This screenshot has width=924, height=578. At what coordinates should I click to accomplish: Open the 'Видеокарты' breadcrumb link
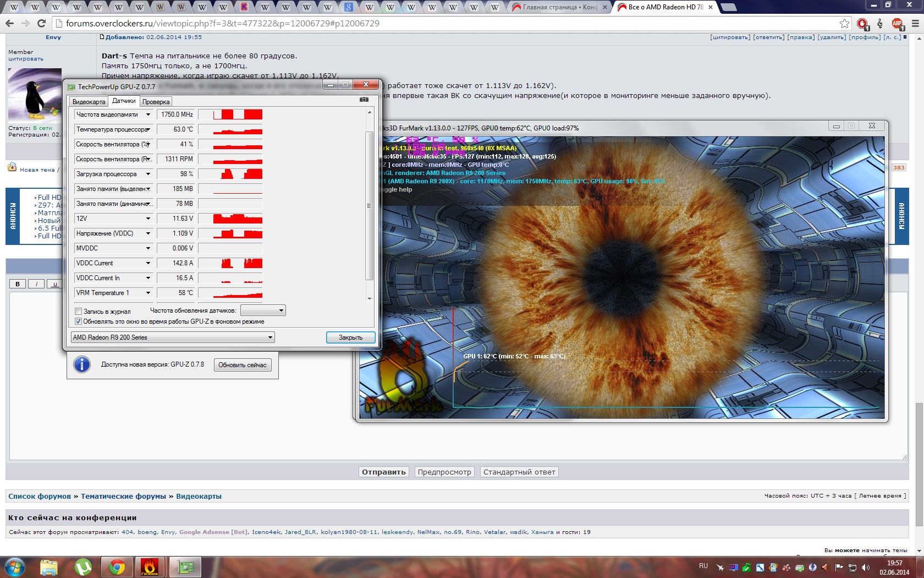(x=199, y=496)
